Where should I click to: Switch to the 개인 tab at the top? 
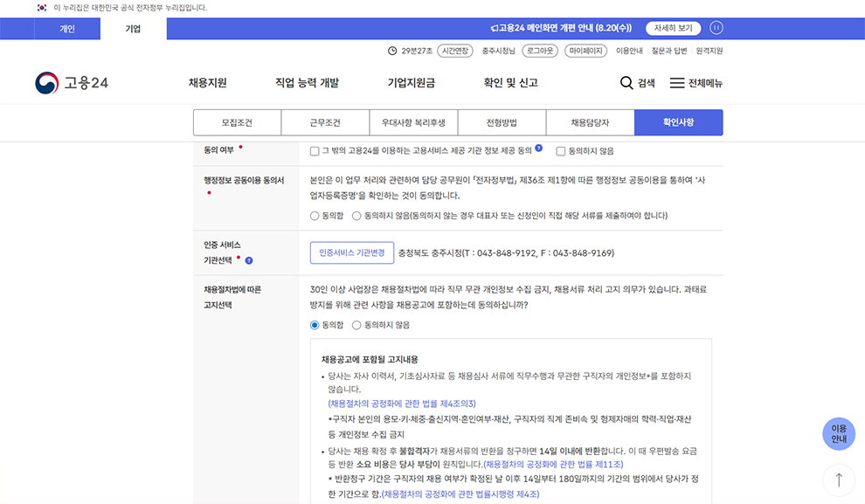[67, 28]
